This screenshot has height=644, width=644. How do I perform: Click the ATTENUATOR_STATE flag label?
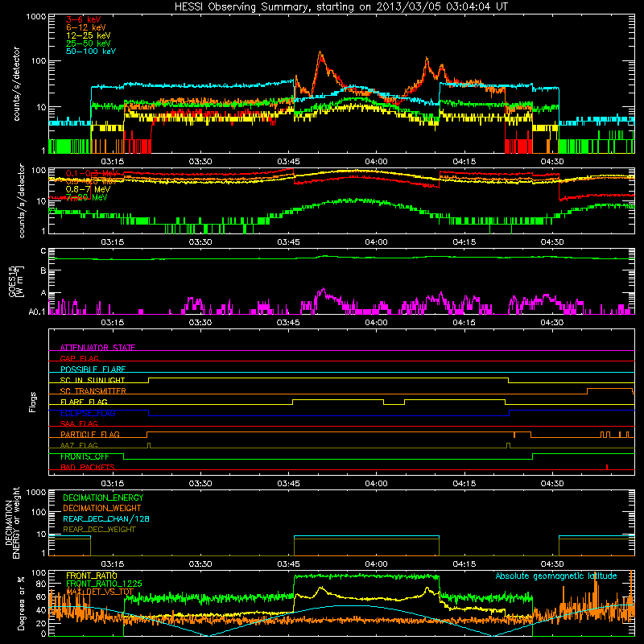[97, 348]
